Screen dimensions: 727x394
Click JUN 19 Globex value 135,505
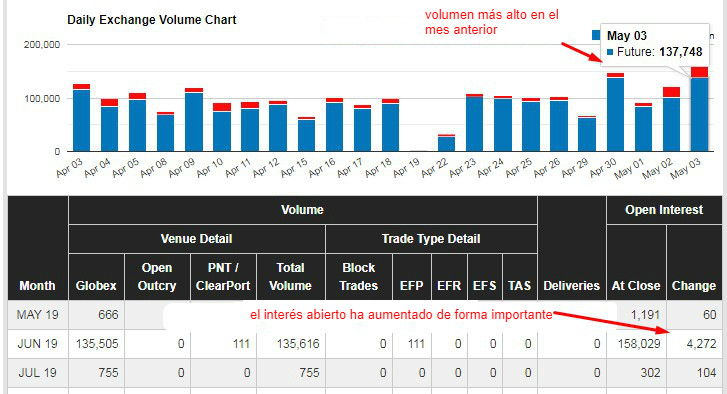(x=97, y=344)
